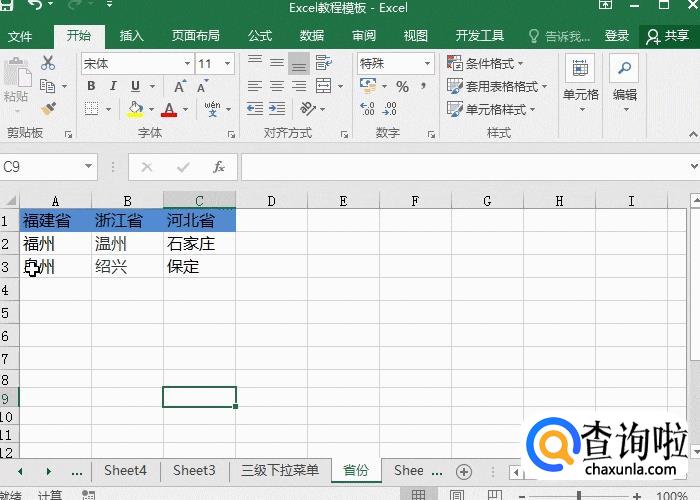
Task: Increase font size with large A
Action: pos(180,86)
